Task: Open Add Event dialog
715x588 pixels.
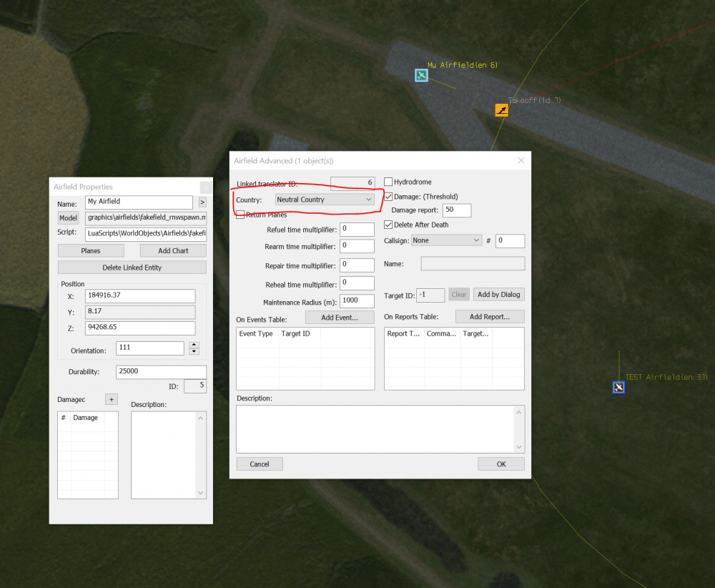Action: coord(340,317)
